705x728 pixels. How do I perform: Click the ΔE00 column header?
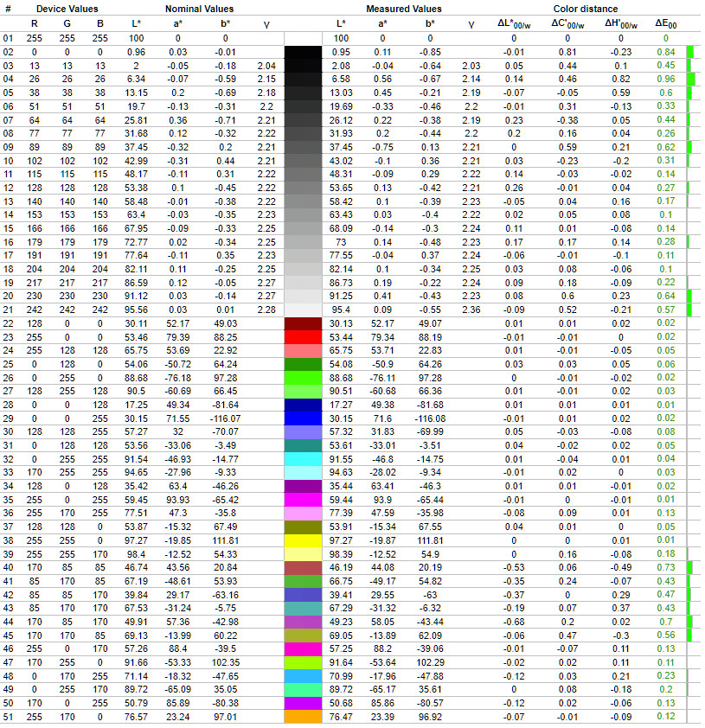click(665, 23)
